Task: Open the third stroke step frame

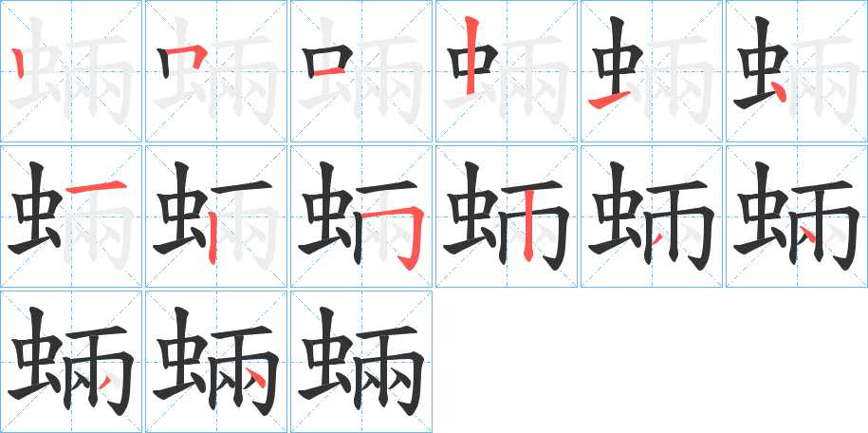Action: pyautogui.click(x=360, y=71)
